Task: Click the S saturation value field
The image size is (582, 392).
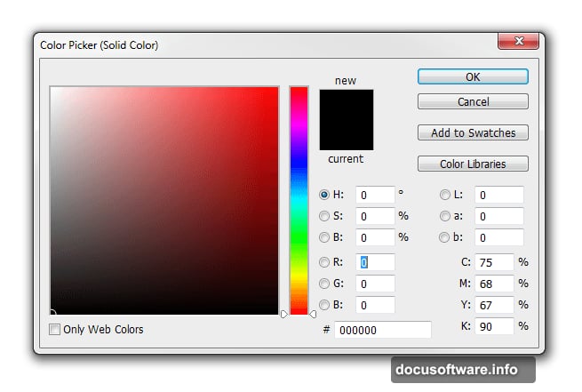Action: tap(375, 216)
